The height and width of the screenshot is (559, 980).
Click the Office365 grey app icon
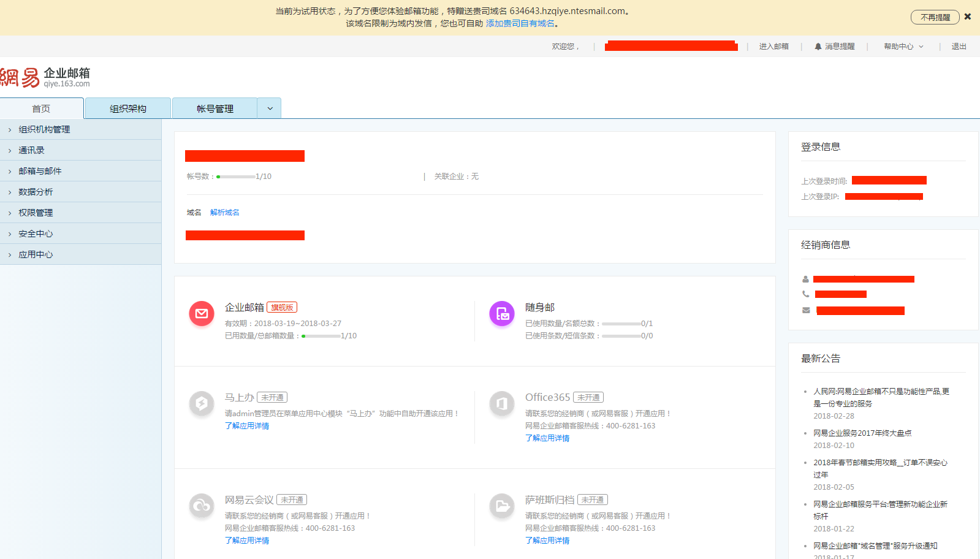tap(502, 403)
